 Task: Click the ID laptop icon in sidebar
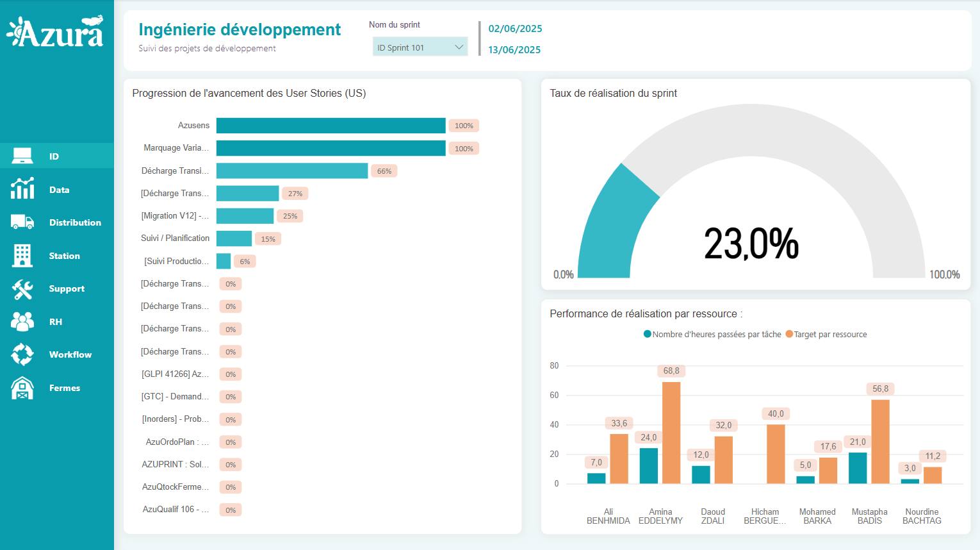pyautogui.click(x=22, y=156)
